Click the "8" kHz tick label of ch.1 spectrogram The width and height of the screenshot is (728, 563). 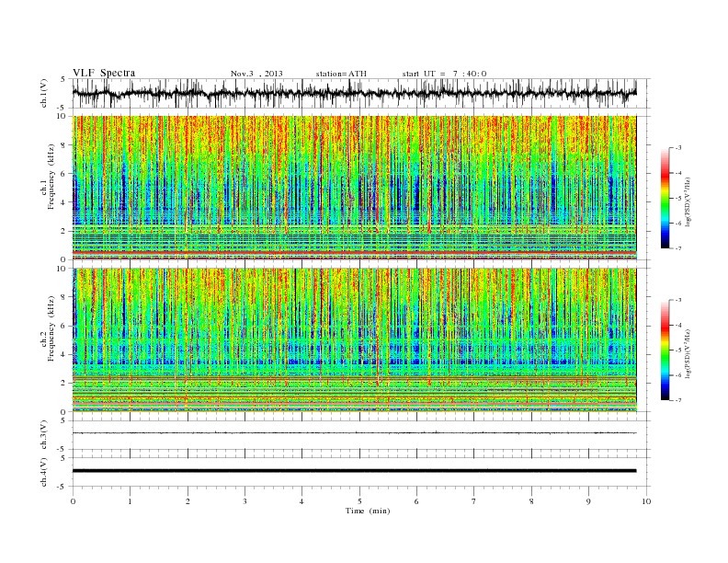tap(63, 145)
